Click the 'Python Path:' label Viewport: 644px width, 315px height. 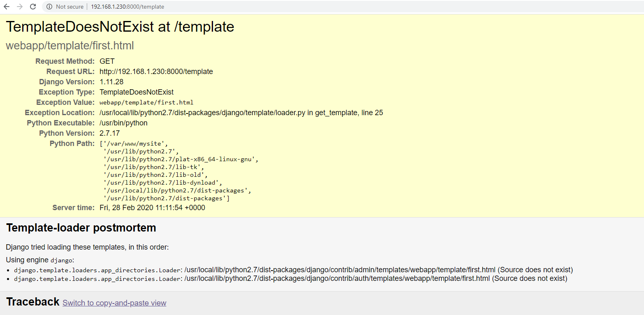[x=72, y=144]
